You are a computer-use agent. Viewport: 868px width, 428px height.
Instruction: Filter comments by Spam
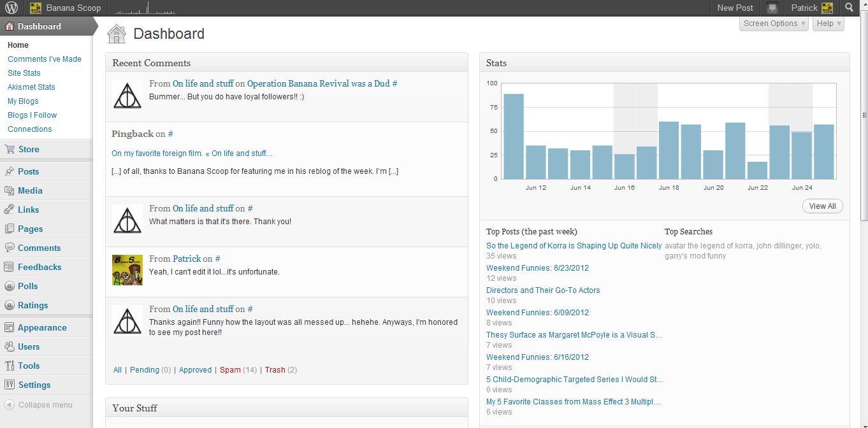pyautogui.click(x=230, y=370)
